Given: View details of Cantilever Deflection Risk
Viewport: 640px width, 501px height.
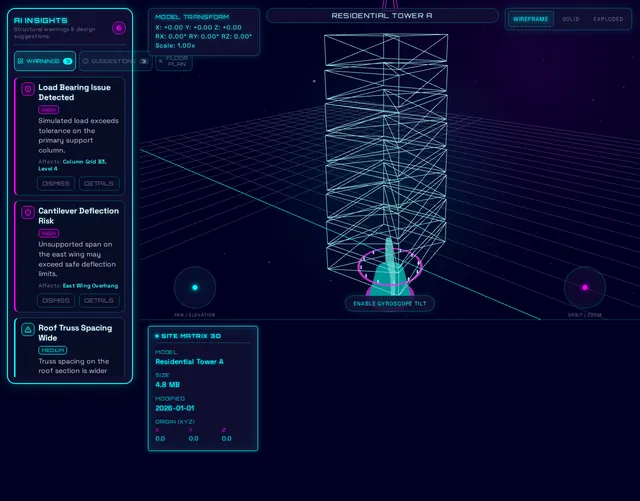Looking at the screenshot, I should 99,301.
